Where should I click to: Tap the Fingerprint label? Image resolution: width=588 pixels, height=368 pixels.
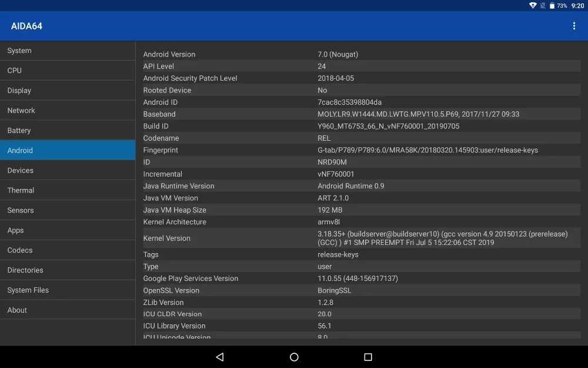pos(161,150)
